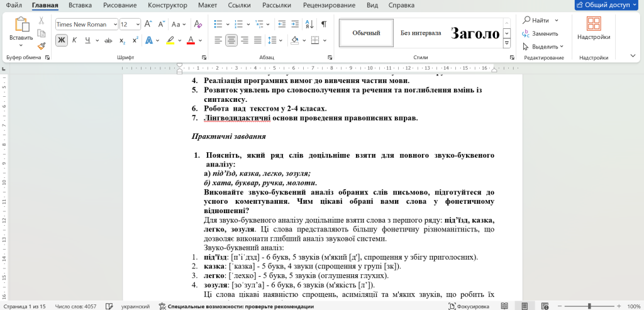This screenshot has width=644, height=310.
Task: Open Times New Roman font dropdown
Action: pos(114,25)
